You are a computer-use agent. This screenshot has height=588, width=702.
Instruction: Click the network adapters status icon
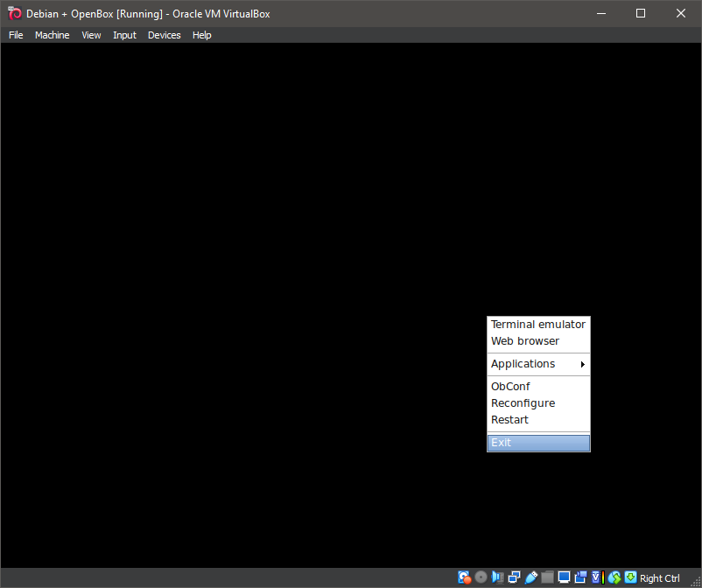click(515, 577)
